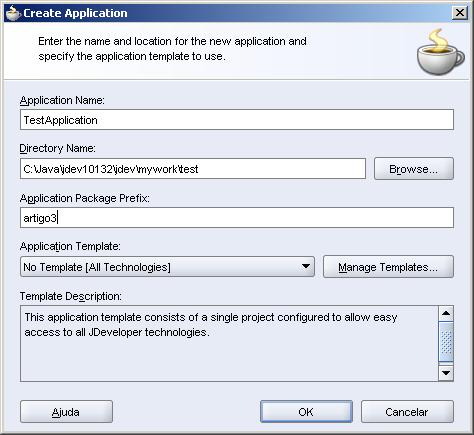Click the Browse... button
Screen dimensions: 474x435
414,169
